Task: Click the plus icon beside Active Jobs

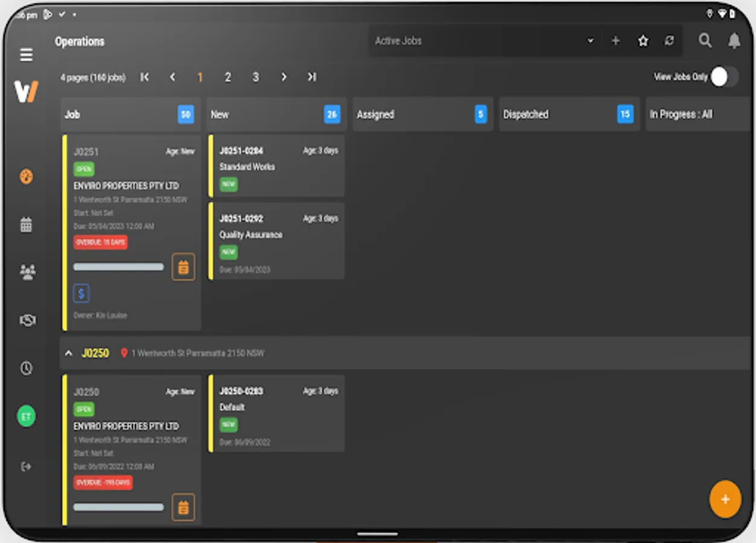Action: click(615, 40)
